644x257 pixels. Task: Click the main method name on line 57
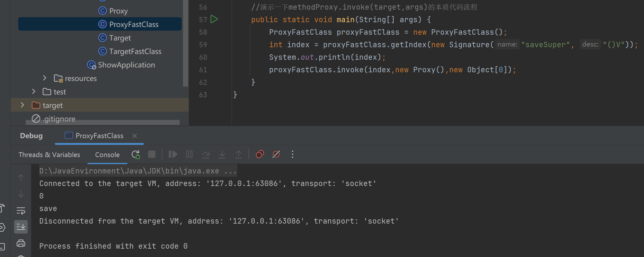point(346,20)
